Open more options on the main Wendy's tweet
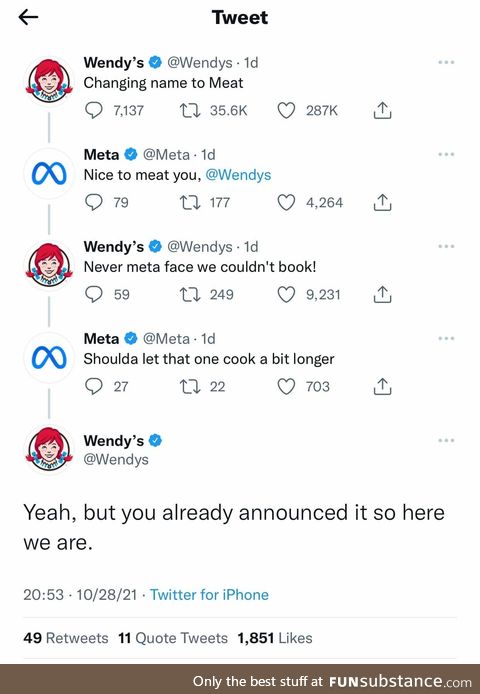Screen dimensions: 480x694 click(446, 440)
